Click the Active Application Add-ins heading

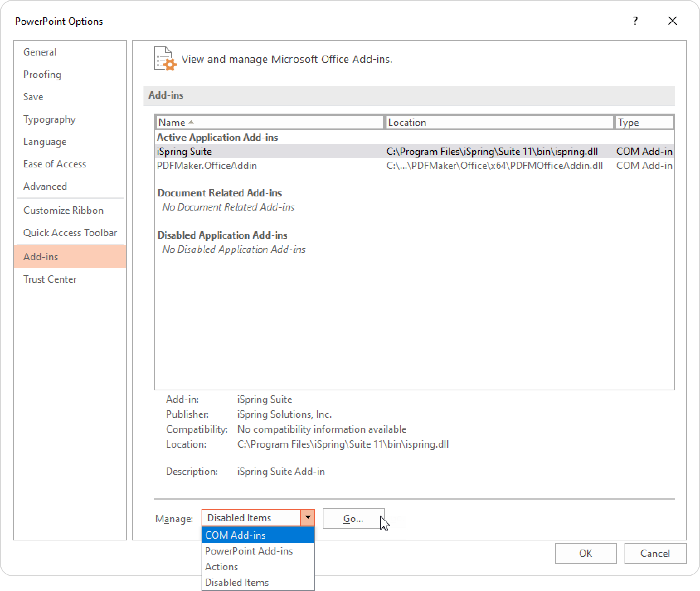[x=217, y=137]
